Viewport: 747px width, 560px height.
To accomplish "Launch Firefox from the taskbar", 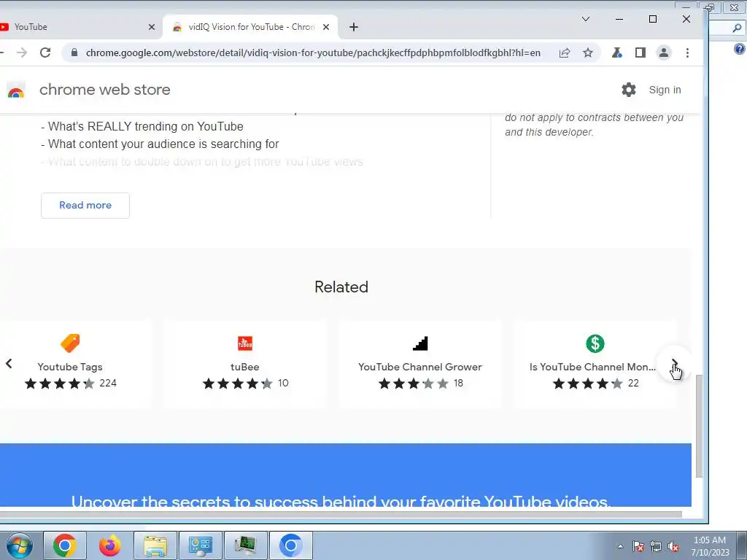I will point(110,545).
